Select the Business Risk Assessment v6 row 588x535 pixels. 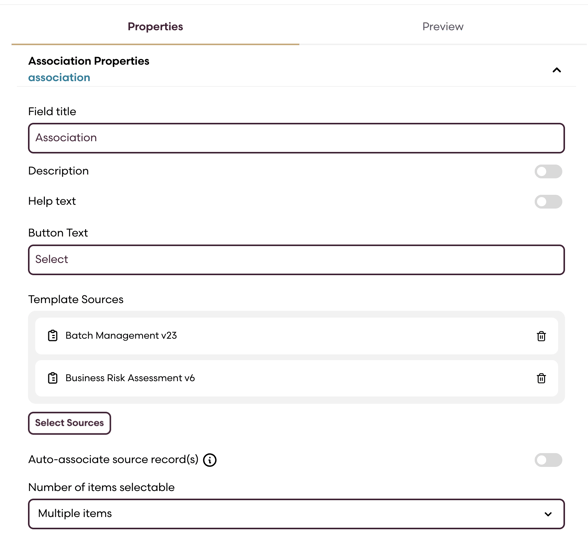tap(296, 378)
